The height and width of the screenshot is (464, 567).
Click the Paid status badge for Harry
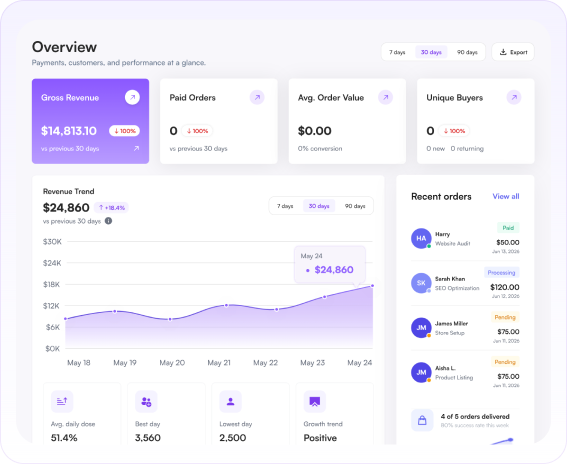(x=508, y=228)
